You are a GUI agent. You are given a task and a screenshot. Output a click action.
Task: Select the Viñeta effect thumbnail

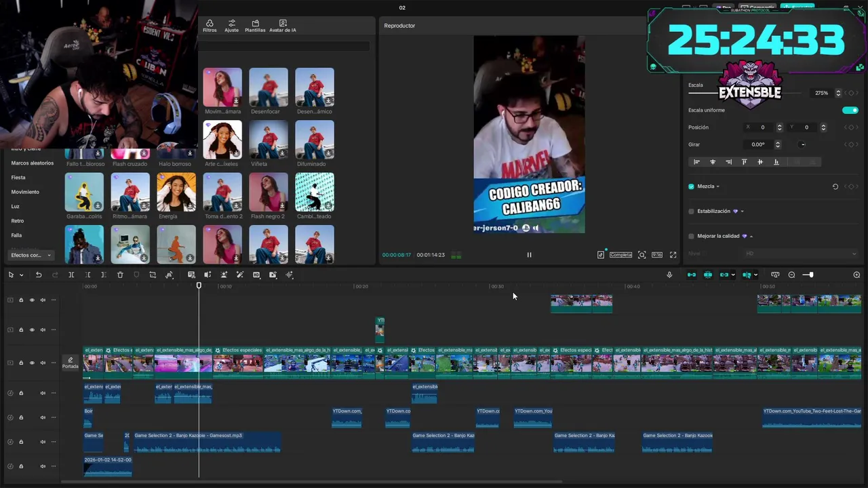[x=269, y=140]
